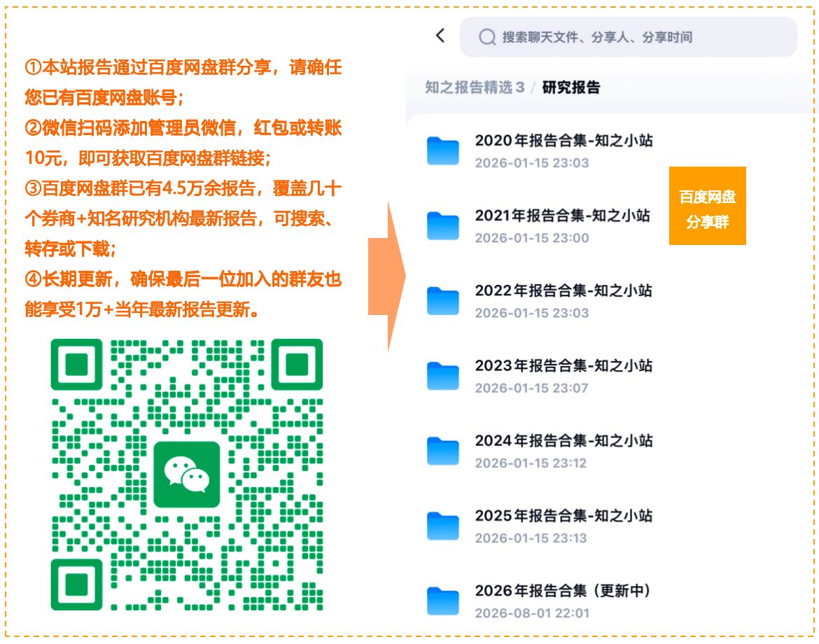Viewport: 819px width, 644px height.
Task: Click the back arrow icon
Action: [x=440, y=36]
